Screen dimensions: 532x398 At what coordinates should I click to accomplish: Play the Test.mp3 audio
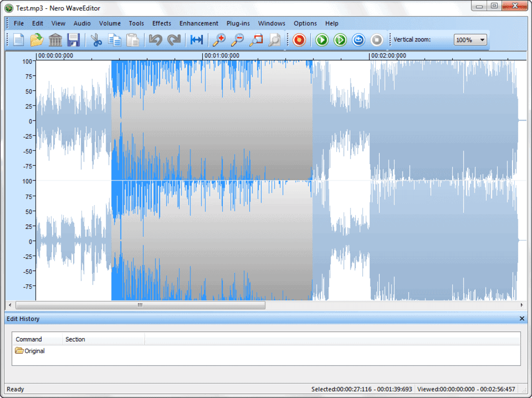pyautogui.click(x=321, y=40)
